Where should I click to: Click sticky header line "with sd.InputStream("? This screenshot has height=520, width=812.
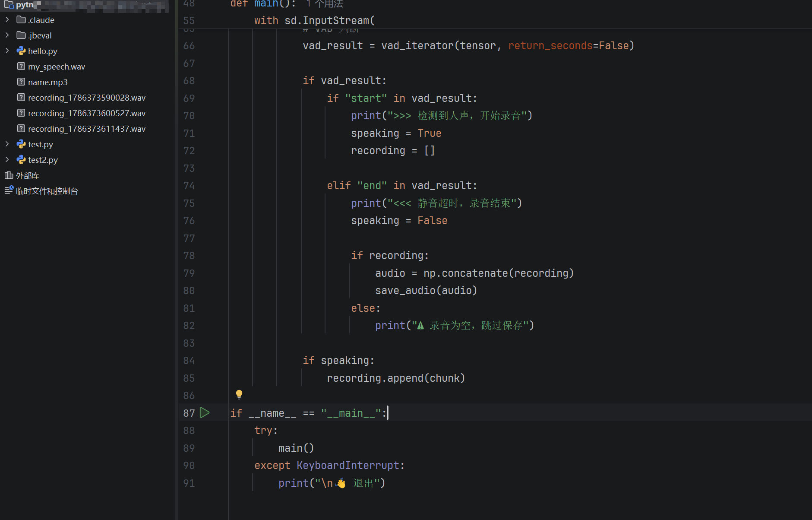(315, 20)
